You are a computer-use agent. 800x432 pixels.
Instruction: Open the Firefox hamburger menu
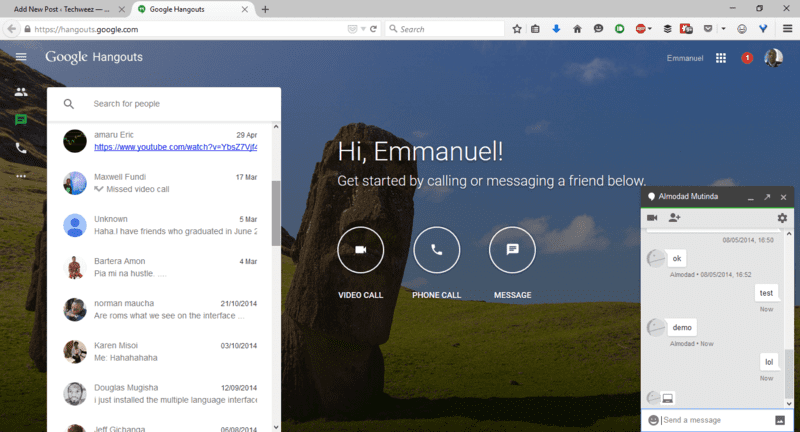tap(788, 29)
